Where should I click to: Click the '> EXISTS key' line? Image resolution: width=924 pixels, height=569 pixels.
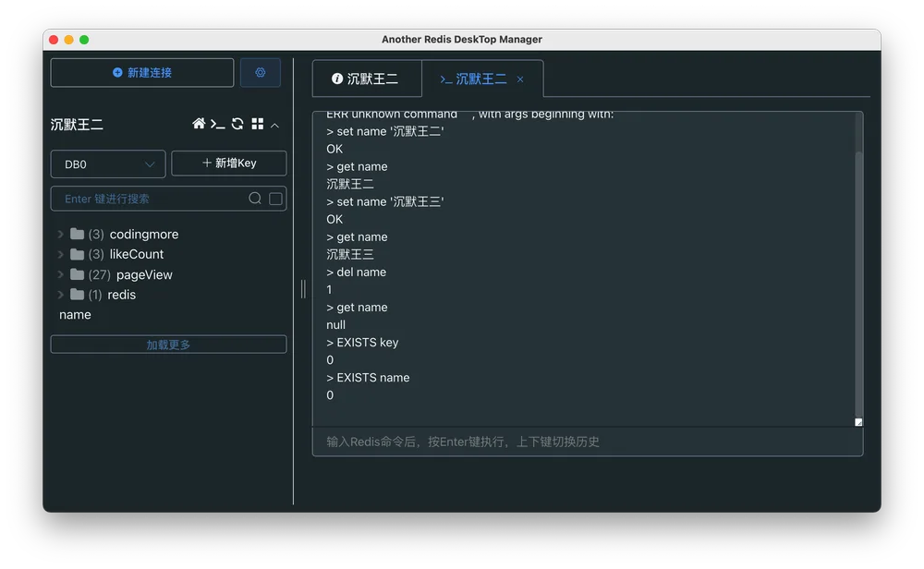(x=362, y=342)
